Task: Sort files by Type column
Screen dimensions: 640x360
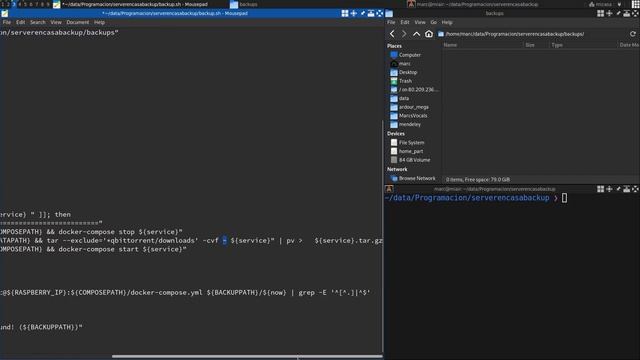Action: pos(583,45)
